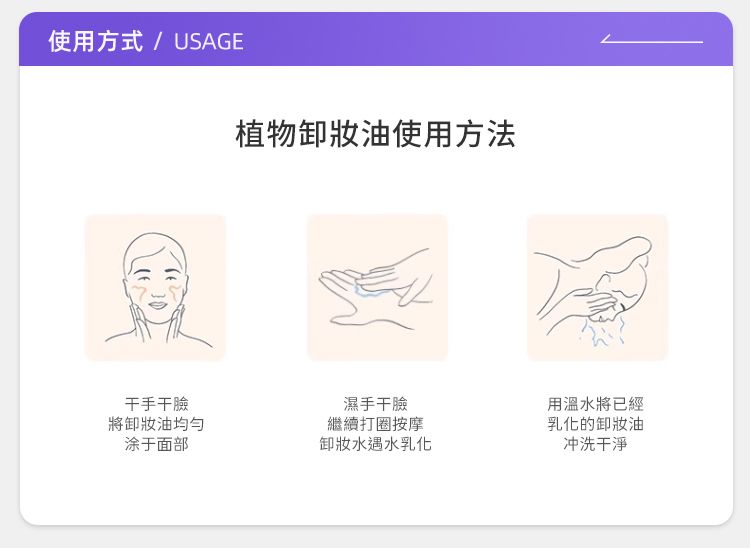
Task: Click the 冲洗干淨 caption line
Action: pos(596,444)
